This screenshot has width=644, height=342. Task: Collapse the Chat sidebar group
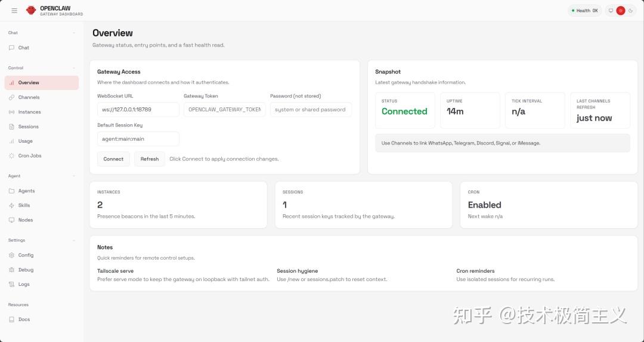(74, 33)
